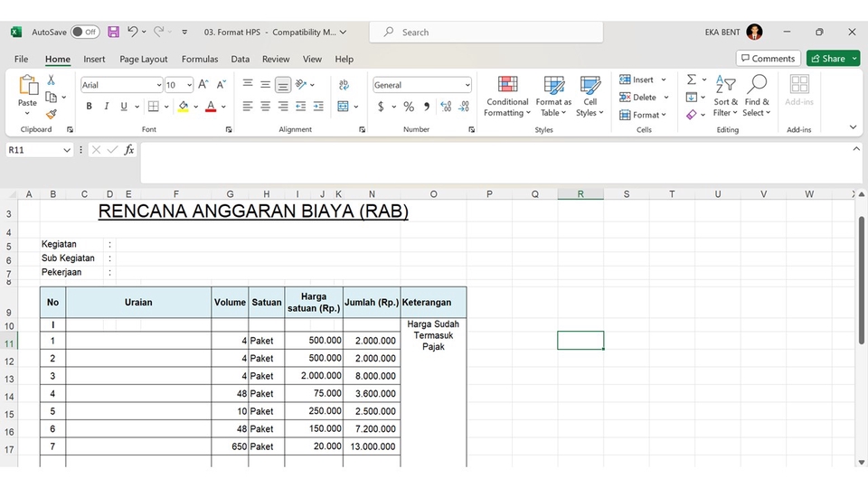Increase font size with larger A icon
The width and height of the screenshot is (868, 488).
click(x=203, y=85)
